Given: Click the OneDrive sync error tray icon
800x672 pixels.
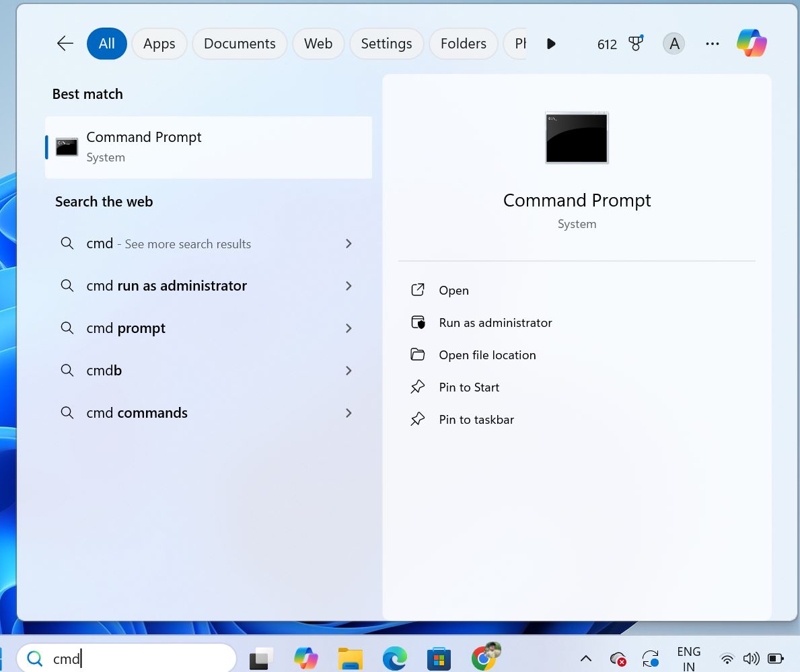Looking at the screenshot, I should click(617, 658).
